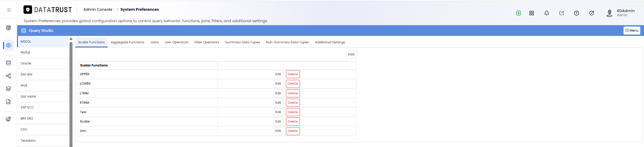Open the apps grid icon in header

coord(532,13)
